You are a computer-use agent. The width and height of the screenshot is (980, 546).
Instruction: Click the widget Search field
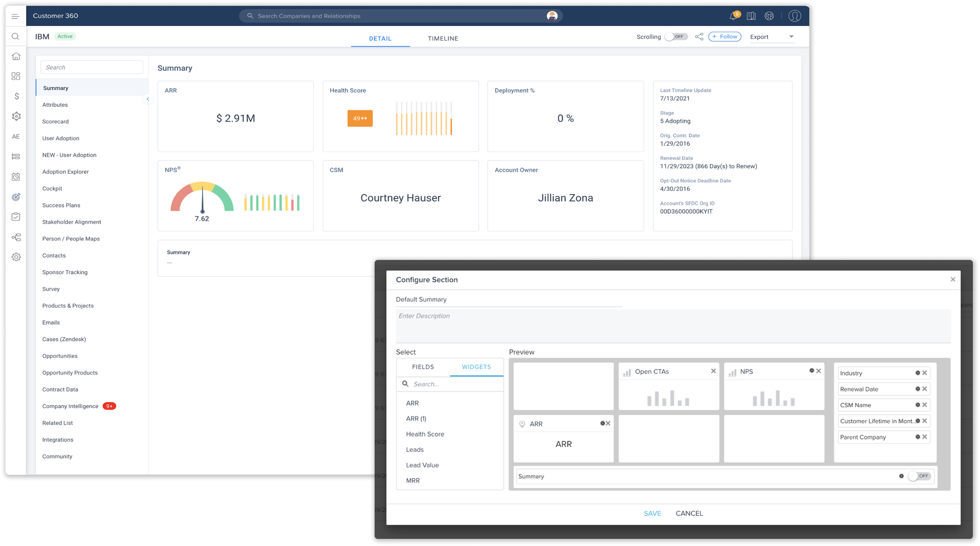pyautogui.click(x=450, y=384)
